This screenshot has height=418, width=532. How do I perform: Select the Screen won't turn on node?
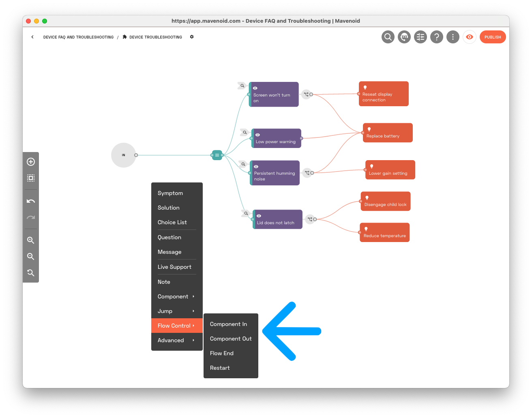pyautogui.click(x=274, y=94)
